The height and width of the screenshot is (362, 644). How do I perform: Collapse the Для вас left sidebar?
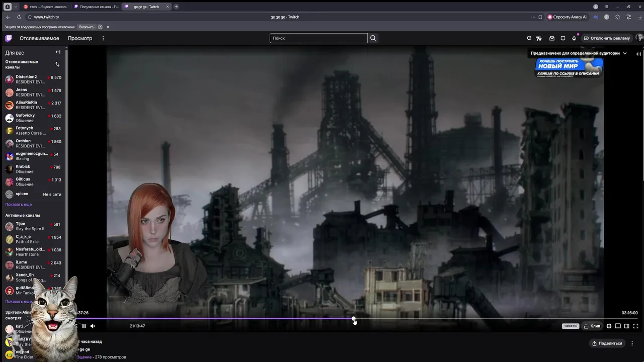click(x=58, y=52)
